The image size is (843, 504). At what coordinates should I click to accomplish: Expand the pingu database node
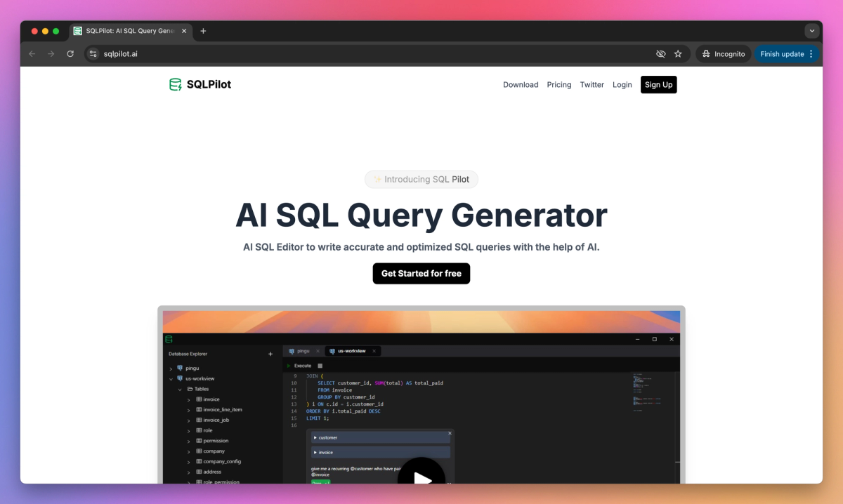click(x=171, y=369)
